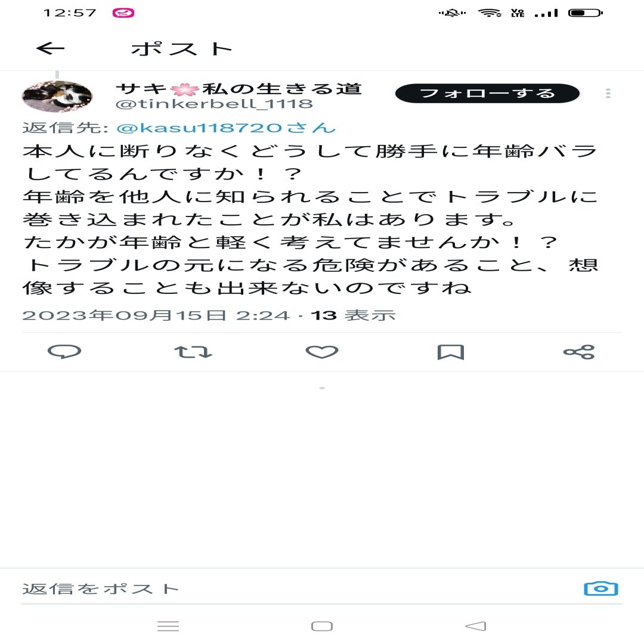Bookmark this post
This screenshot has width=644, height=644.
(451, 352)
